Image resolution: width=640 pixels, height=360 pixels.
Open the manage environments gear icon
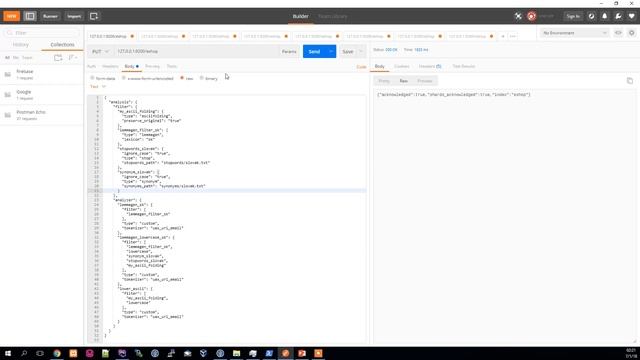631,33
